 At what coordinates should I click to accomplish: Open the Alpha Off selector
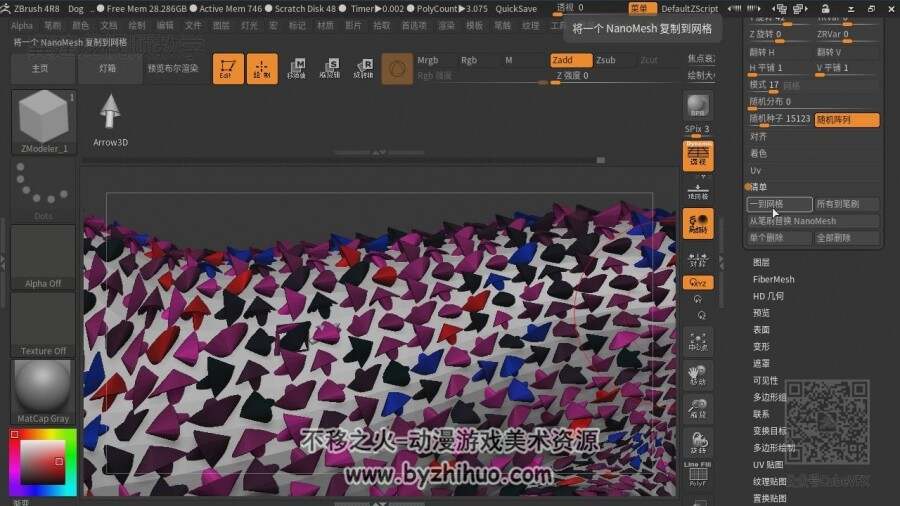click(44, 257)
